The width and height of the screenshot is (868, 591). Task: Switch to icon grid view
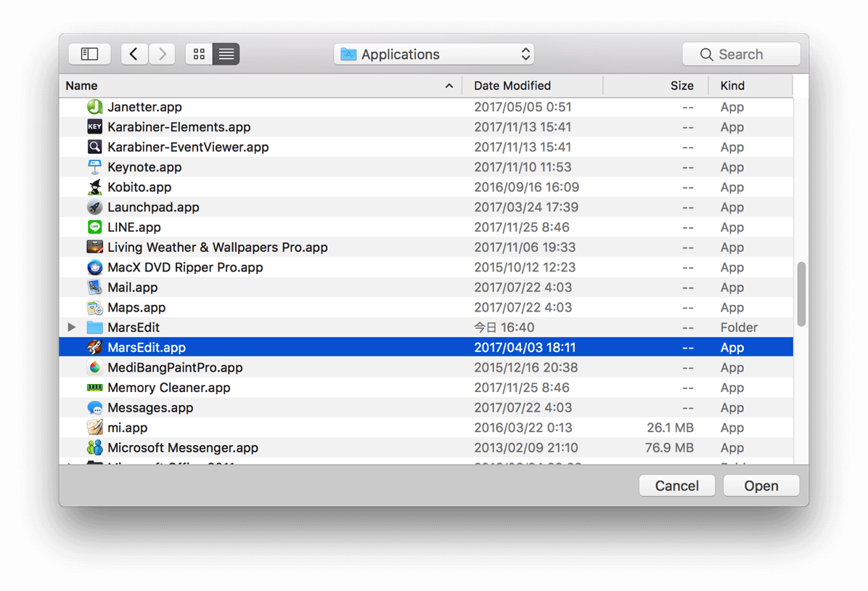click(199, 54)
